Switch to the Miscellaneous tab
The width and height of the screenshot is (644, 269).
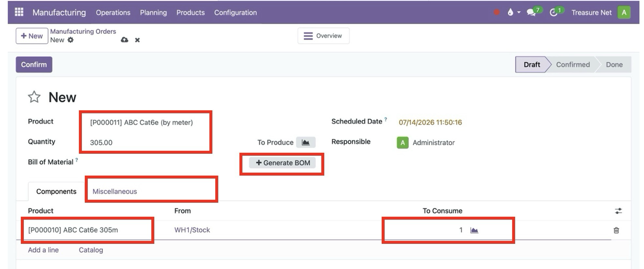(115, 191)
